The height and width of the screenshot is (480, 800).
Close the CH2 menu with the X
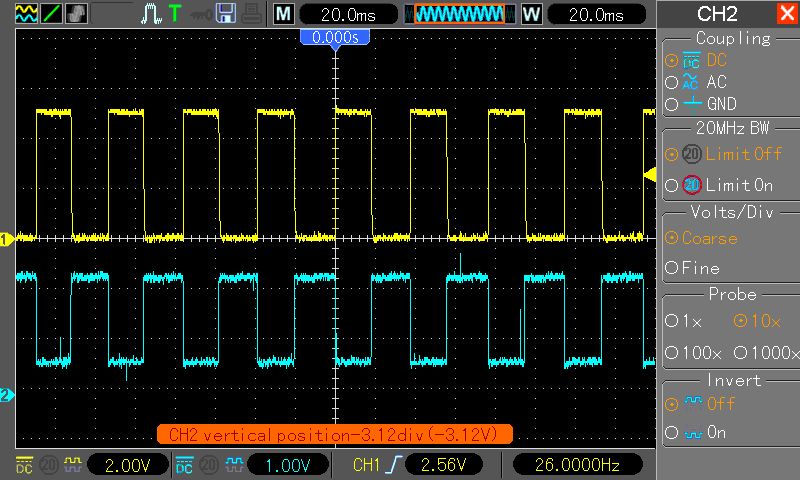coord(786,14)
